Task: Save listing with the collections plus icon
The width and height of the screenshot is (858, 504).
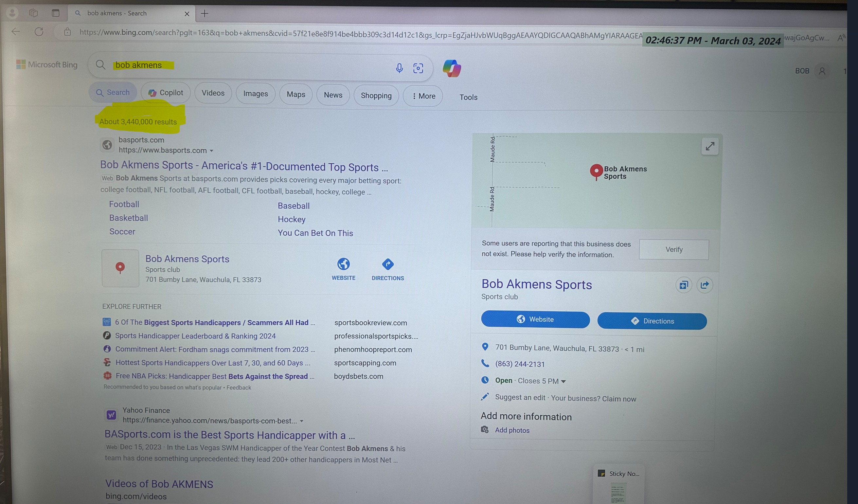Action: coord(684,285)
